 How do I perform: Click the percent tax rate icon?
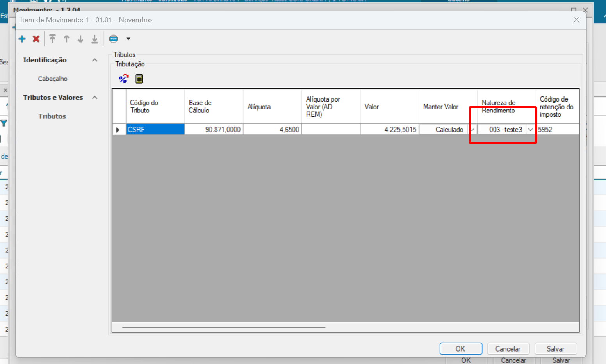pos(124,79)
